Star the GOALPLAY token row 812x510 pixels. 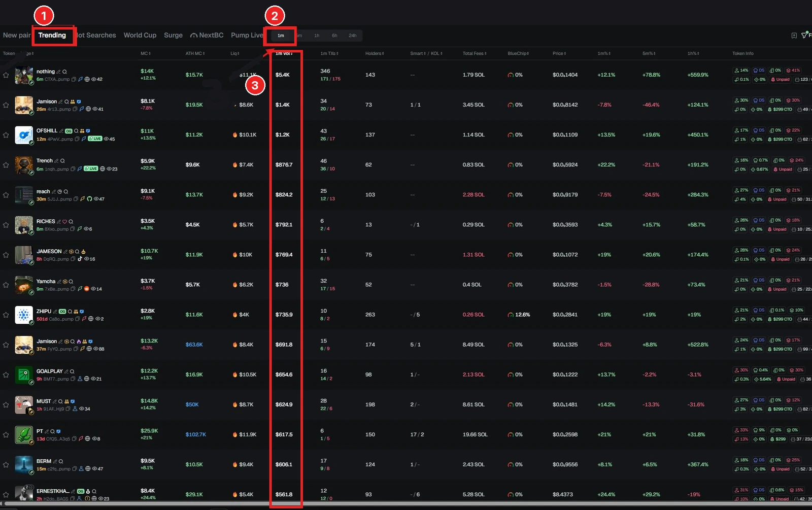click(6, 375)
